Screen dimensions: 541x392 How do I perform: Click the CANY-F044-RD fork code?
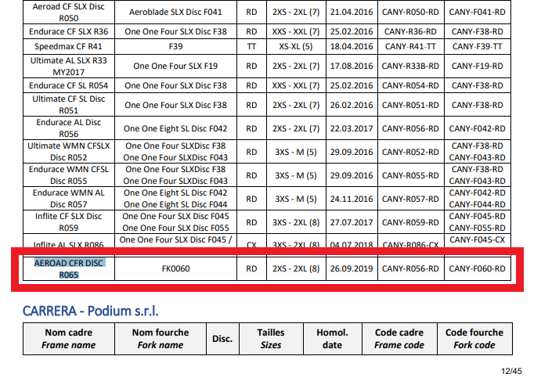point(477,204)
